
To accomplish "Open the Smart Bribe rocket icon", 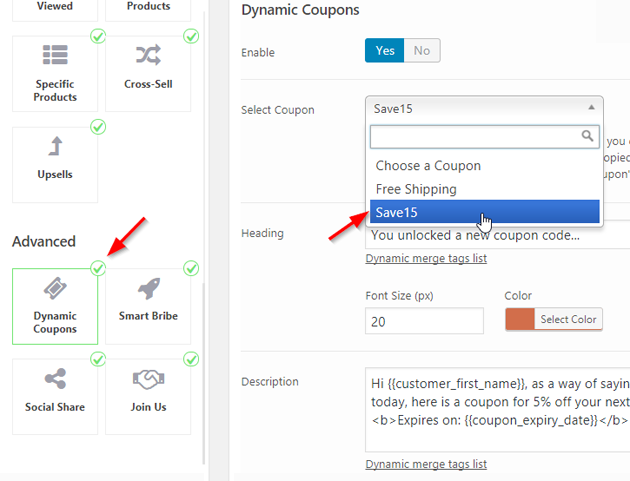I will (x=149, y=288).
